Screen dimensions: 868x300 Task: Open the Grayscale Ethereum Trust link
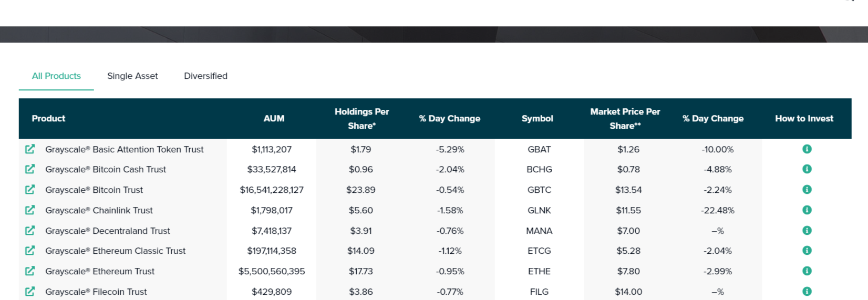100,272
